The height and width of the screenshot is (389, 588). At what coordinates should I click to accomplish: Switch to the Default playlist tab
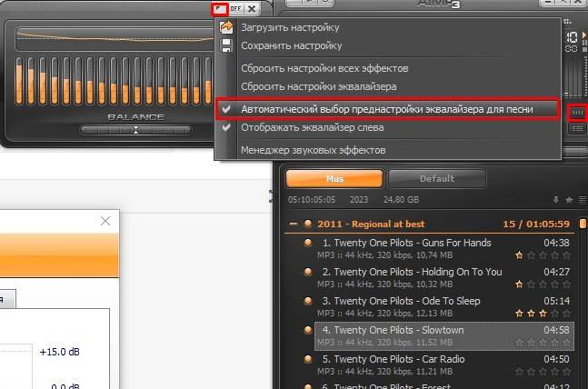437,178
